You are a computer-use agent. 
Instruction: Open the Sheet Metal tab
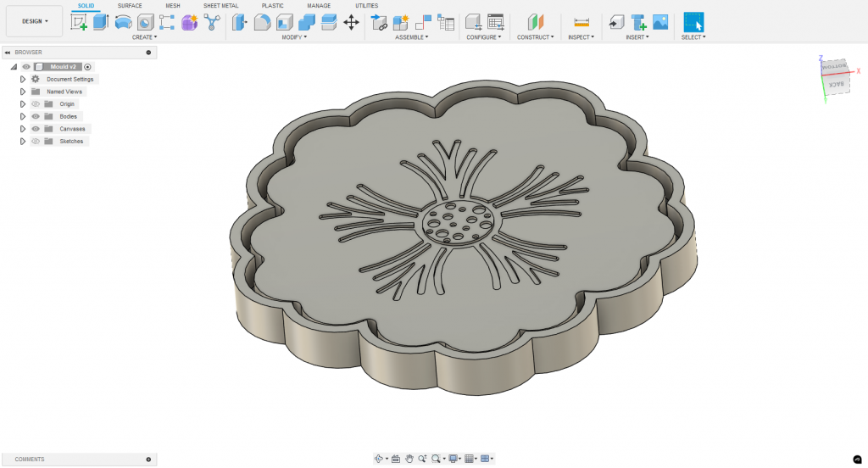point(220,6)
